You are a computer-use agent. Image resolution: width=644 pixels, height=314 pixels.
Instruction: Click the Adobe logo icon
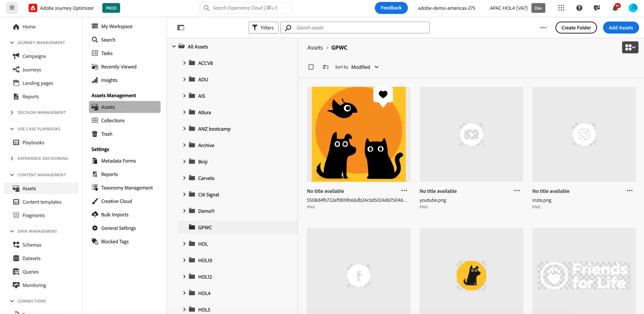33,8
